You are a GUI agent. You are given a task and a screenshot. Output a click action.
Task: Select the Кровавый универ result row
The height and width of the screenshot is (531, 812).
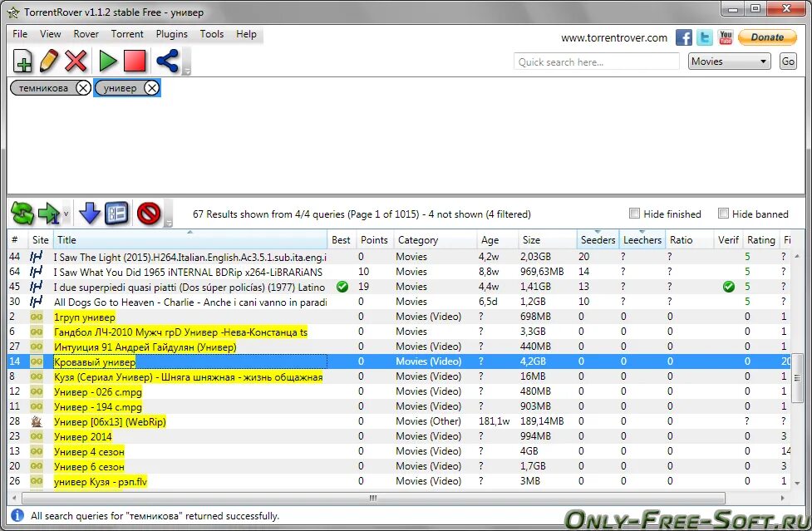coord(399,361)
